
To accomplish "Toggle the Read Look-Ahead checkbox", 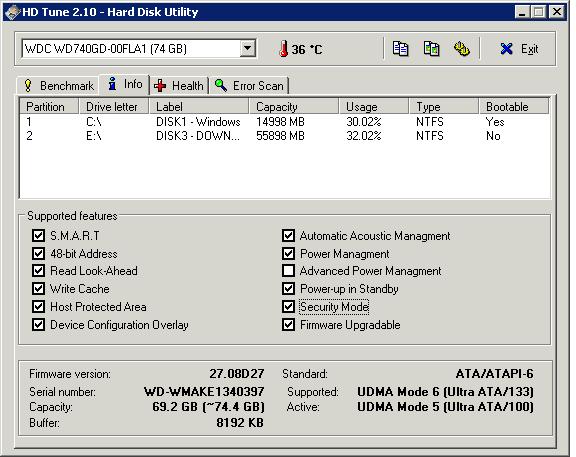I will point(38,271).
